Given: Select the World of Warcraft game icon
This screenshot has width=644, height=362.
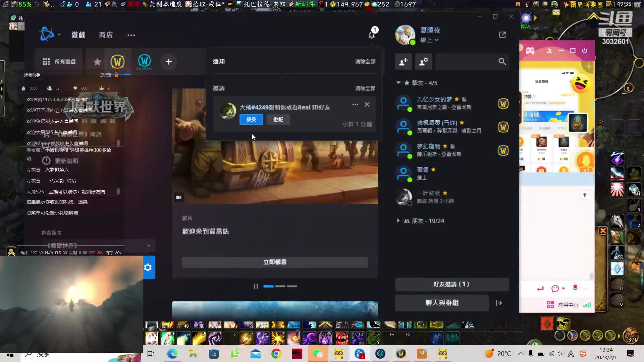Looking at the screenshot, I should tap(117, 62).
